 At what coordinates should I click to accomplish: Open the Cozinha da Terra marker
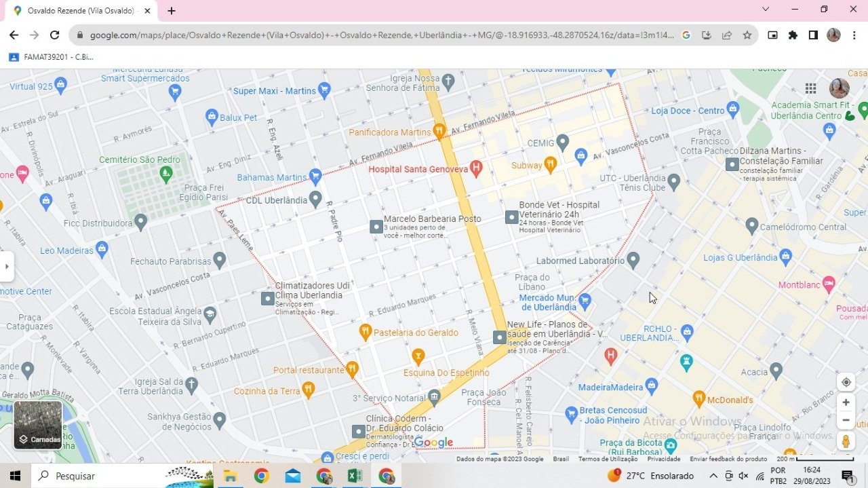tap(309, 390)
